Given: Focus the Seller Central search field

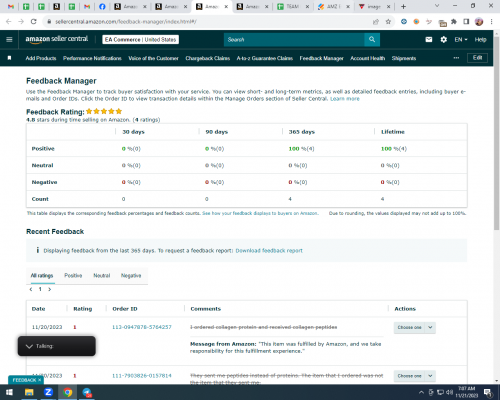Looking at the screenshot, I should tap(294, 40).
